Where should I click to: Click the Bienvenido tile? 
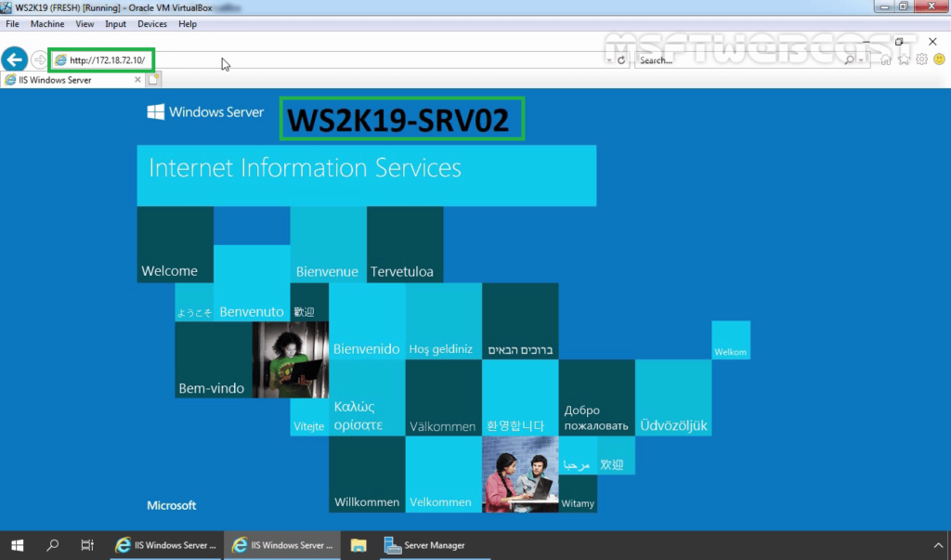tap(367, 321)
